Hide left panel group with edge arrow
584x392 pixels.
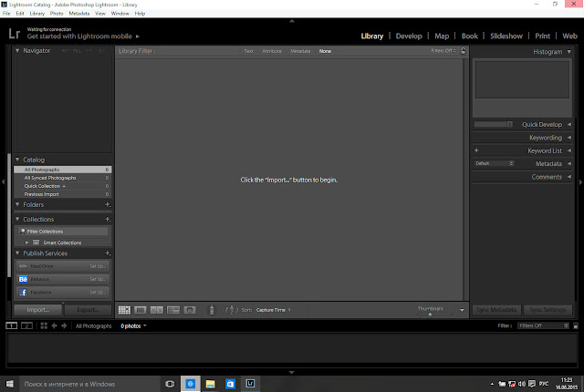3,181
